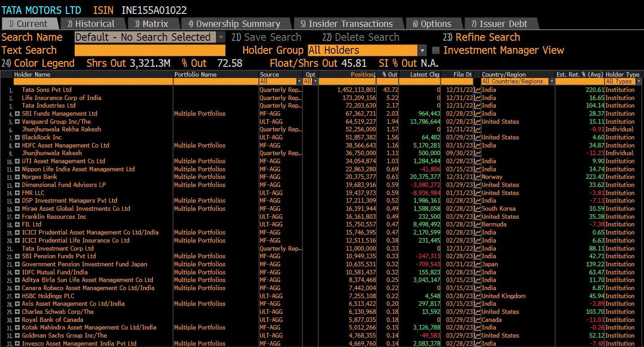The width and height of the screenshot is (644, 347).
Task: Focus the Text Search input field
Action: tap(150, 50)
